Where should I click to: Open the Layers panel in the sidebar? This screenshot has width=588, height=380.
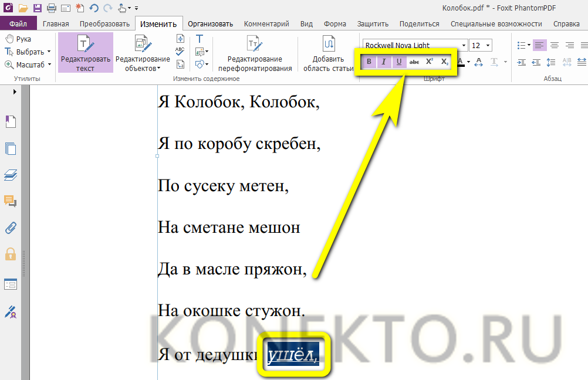click(11, 175)
